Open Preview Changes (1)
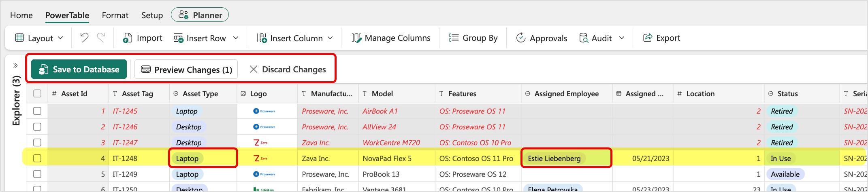 tap(186, 70)
